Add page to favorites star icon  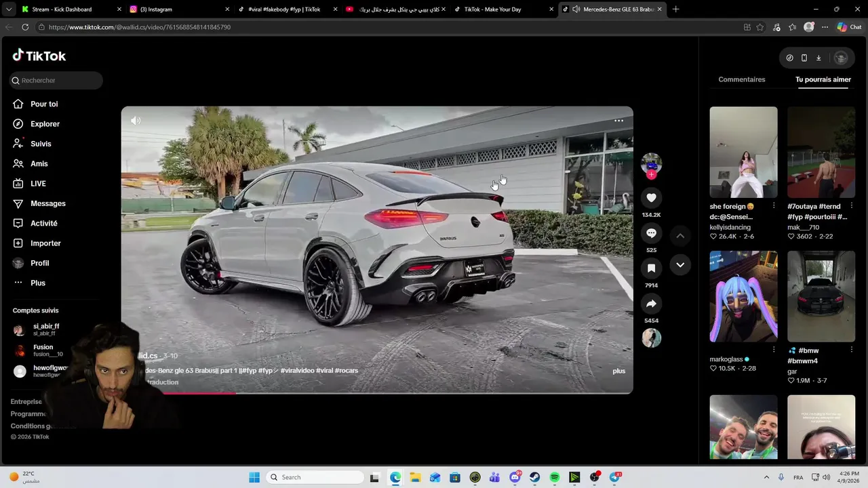pyautogui.click(x=760, y=27)
